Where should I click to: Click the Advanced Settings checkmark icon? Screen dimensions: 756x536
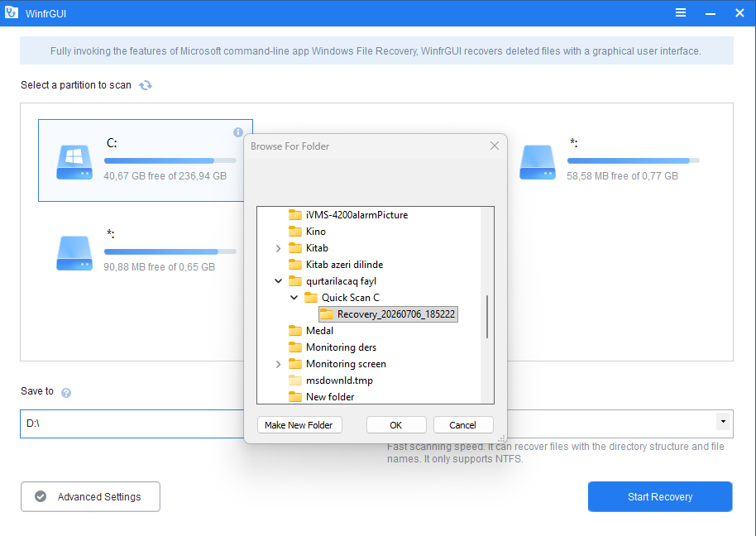point(41,496)
